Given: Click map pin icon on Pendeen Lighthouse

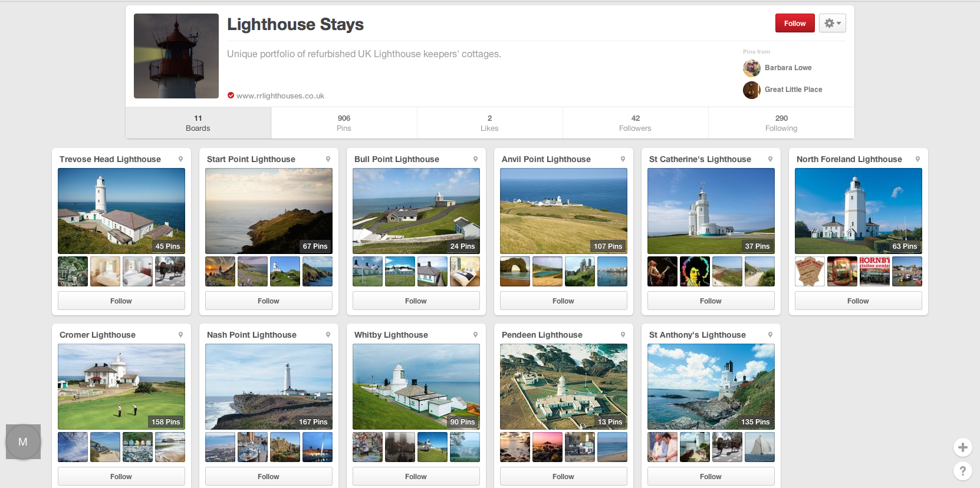Looking at the screenshot, I should (623, 335).
